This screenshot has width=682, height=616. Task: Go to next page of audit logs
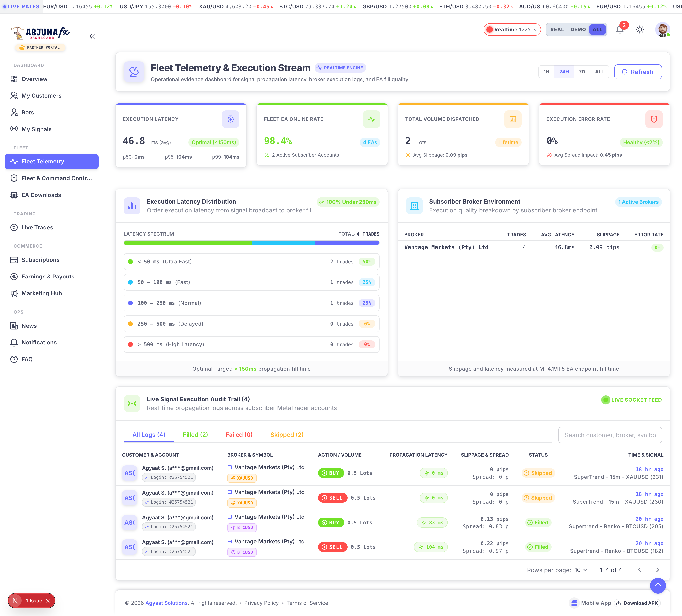(x=658, y=570)
